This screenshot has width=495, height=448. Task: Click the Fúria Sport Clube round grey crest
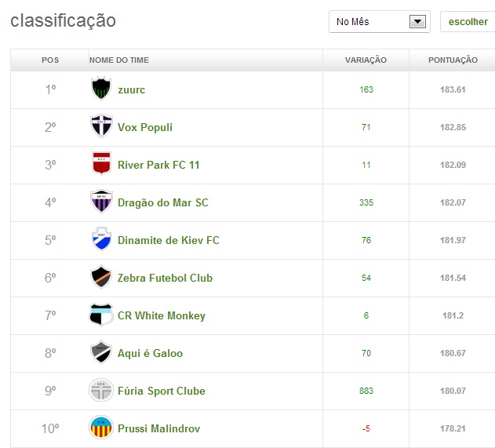point(101,390)
